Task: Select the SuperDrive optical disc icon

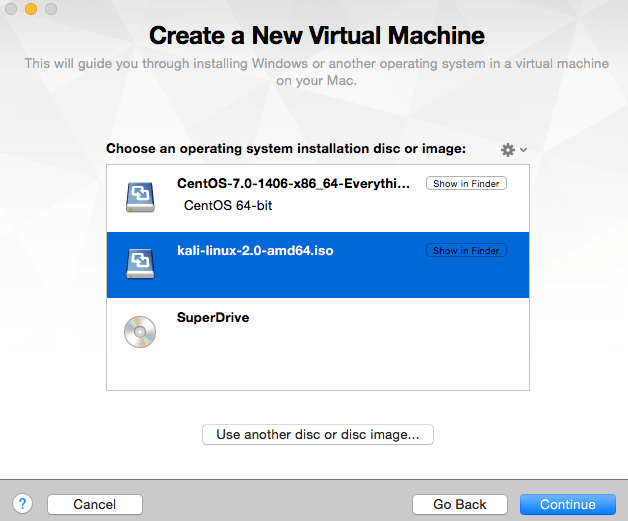Action: click(x=140, y=331)
